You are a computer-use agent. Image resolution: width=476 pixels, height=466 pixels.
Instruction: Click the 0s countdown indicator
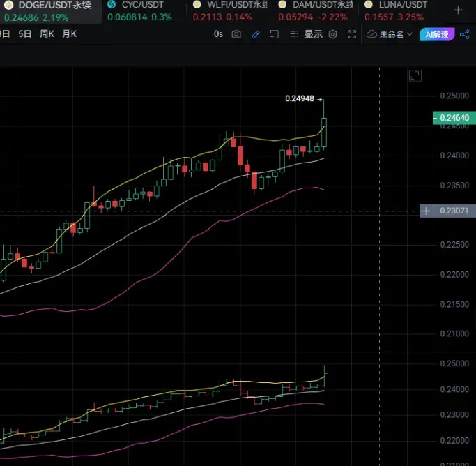pos(218,34)
